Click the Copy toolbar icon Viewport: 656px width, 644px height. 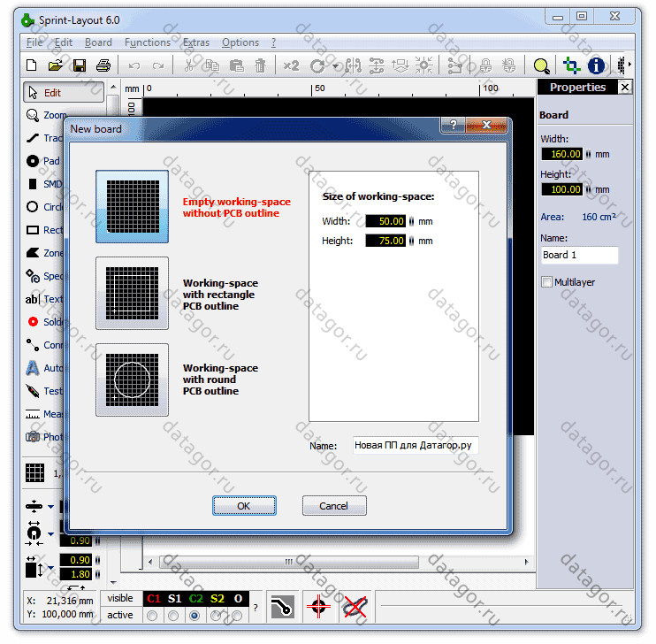point(212,65)
